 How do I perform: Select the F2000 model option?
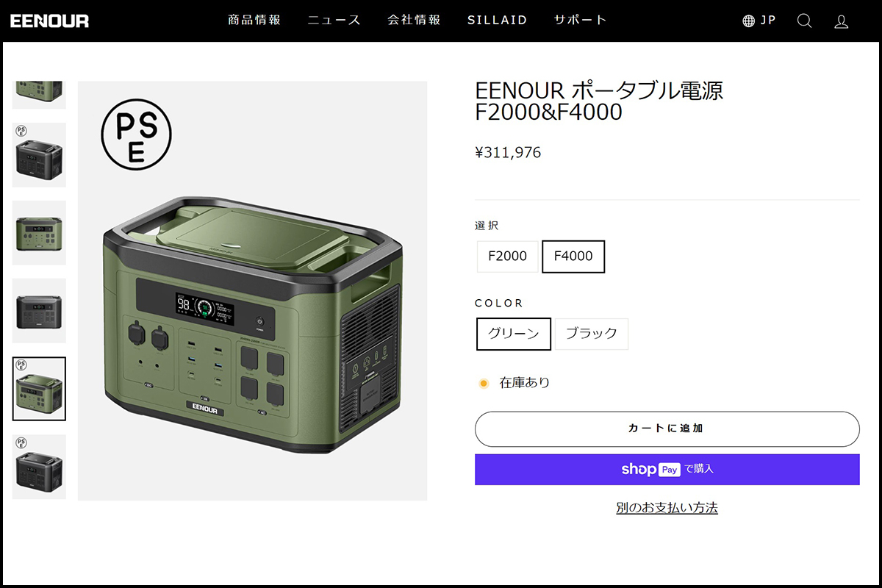tap(508, 257)
